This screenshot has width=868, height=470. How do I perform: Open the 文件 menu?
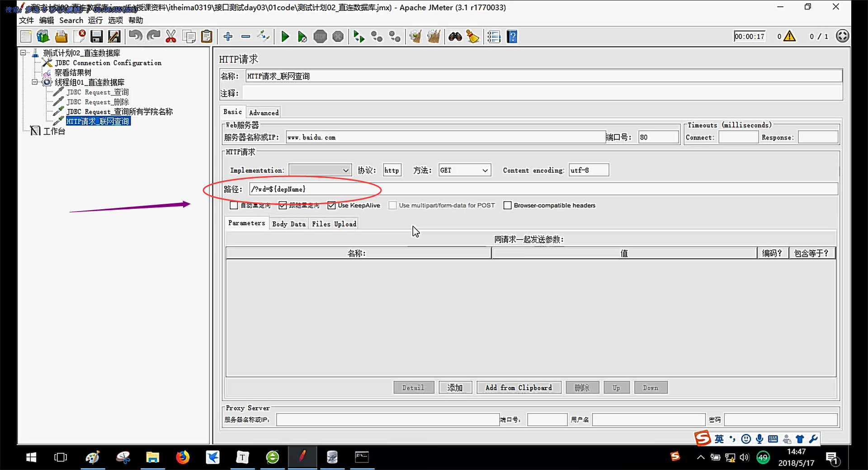click(26, 20)
